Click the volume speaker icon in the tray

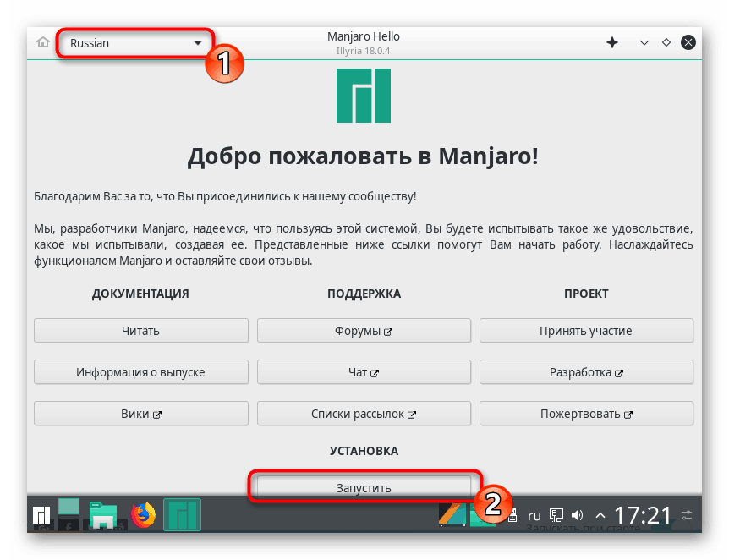(578, 514)
